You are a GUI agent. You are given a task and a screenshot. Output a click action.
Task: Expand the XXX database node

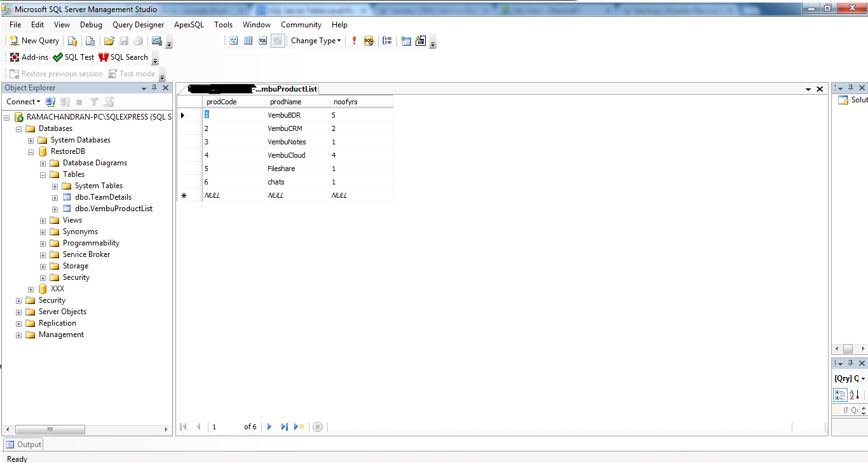tap(31, 289)
